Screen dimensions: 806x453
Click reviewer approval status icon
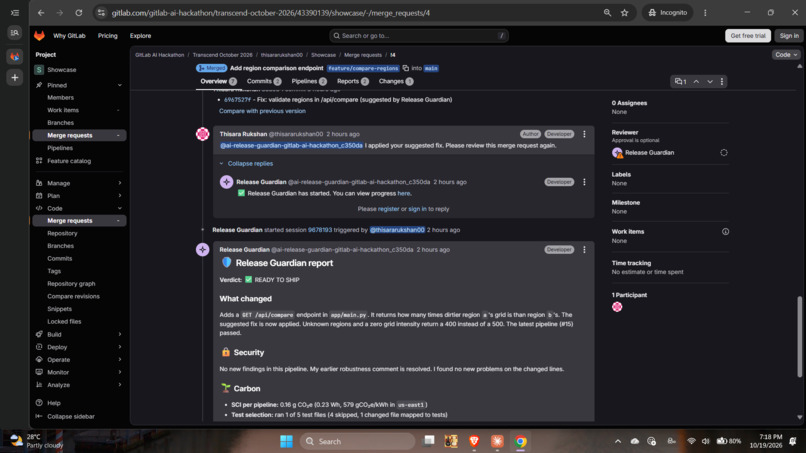click(724, 153)
